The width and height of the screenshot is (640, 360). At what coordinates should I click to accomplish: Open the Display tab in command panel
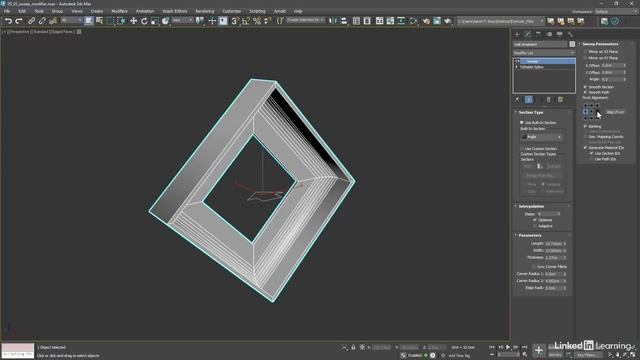[x=560, y=34]
